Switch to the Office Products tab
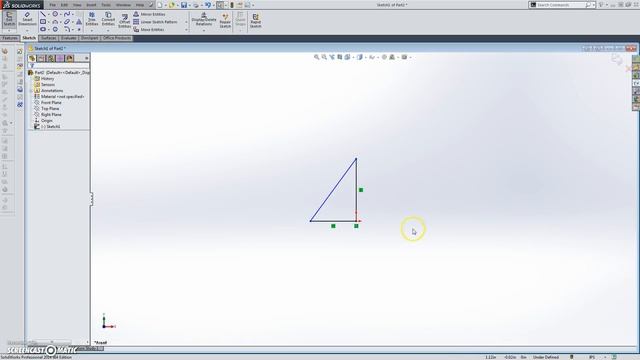This screenshot has height=360, width=640. [x=117, y=38]
